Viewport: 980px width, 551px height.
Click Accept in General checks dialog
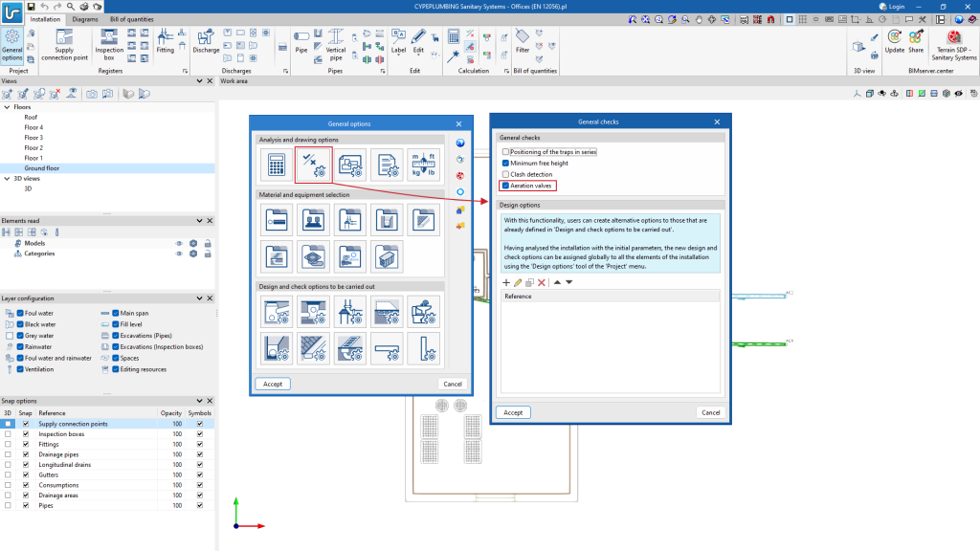(x=513, y=413)
